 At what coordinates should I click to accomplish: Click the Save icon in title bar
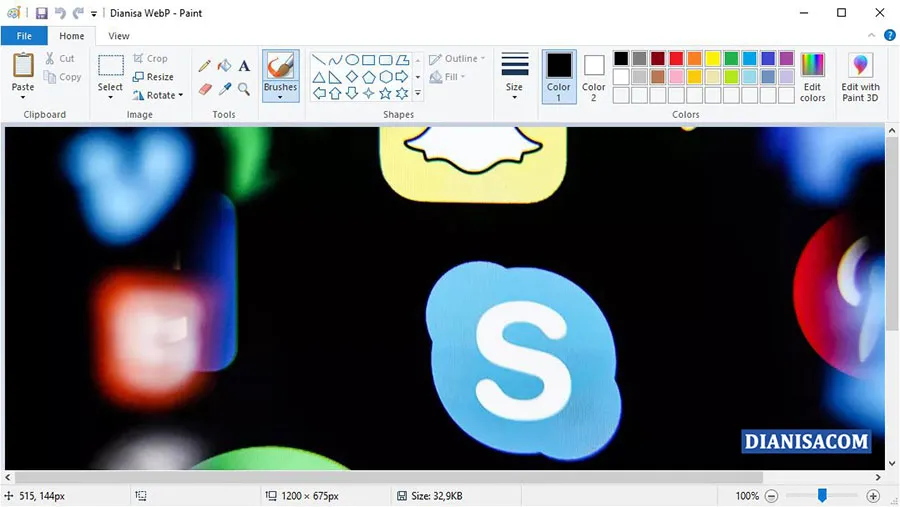pos(41,13)
